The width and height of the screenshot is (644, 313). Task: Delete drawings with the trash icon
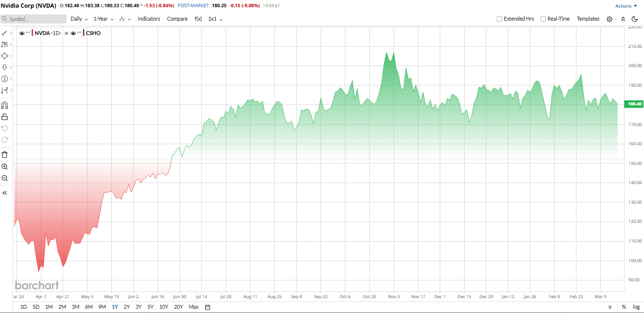pyautogui.click(x=5, y=154)
